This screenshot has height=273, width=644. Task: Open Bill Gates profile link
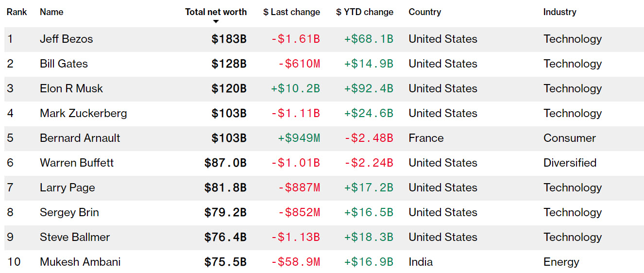[x=64, y=64]
